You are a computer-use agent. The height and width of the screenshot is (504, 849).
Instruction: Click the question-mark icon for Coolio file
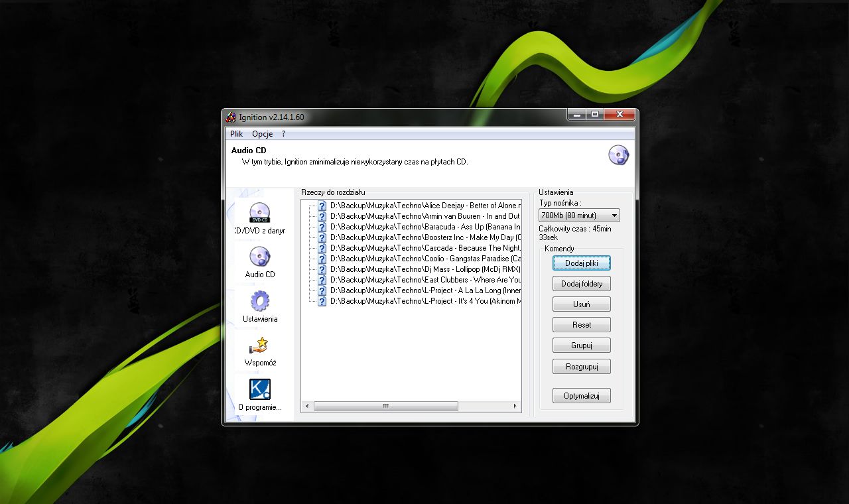point(322,259)
